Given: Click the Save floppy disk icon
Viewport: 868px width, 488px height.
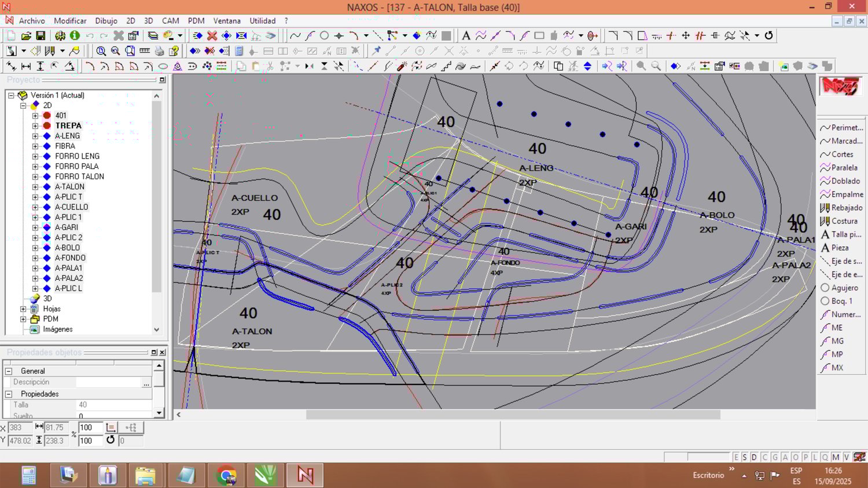Looking at the screenshot, I should (x=41, y=36).
